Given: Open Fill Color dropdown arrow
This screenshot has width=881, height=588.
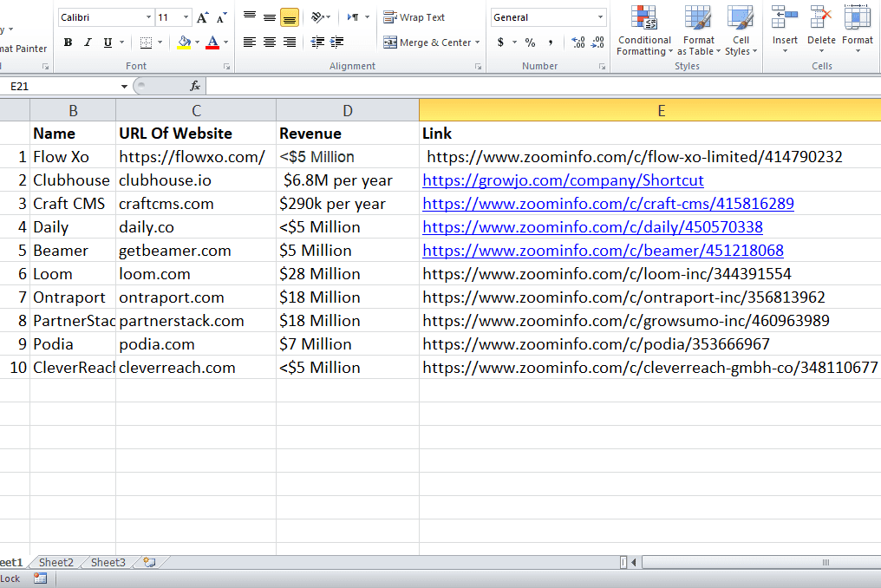Looking at the screenshot, I should tap(197, 42).
